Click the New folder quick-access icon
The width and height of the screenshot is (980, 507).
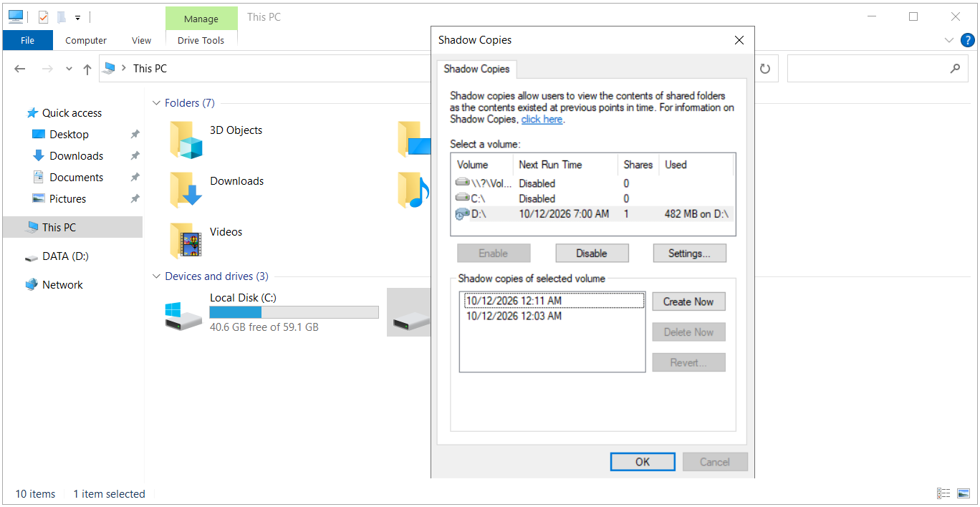point(62,17)
